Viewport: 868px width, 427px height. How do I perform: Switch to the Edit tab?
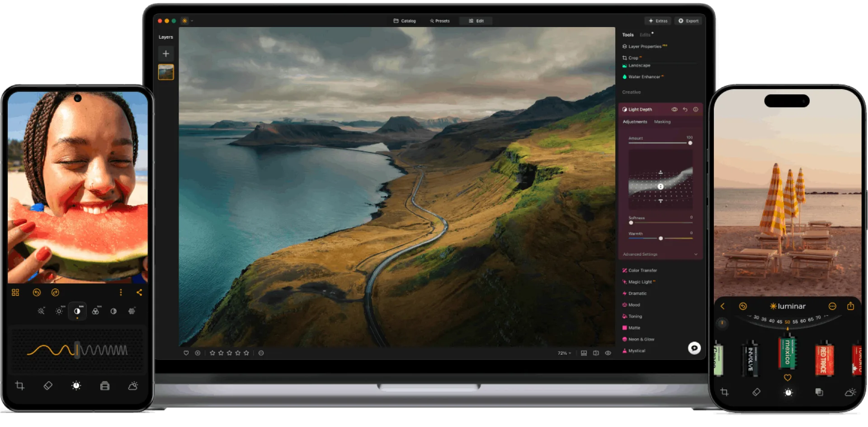point(476,21)
